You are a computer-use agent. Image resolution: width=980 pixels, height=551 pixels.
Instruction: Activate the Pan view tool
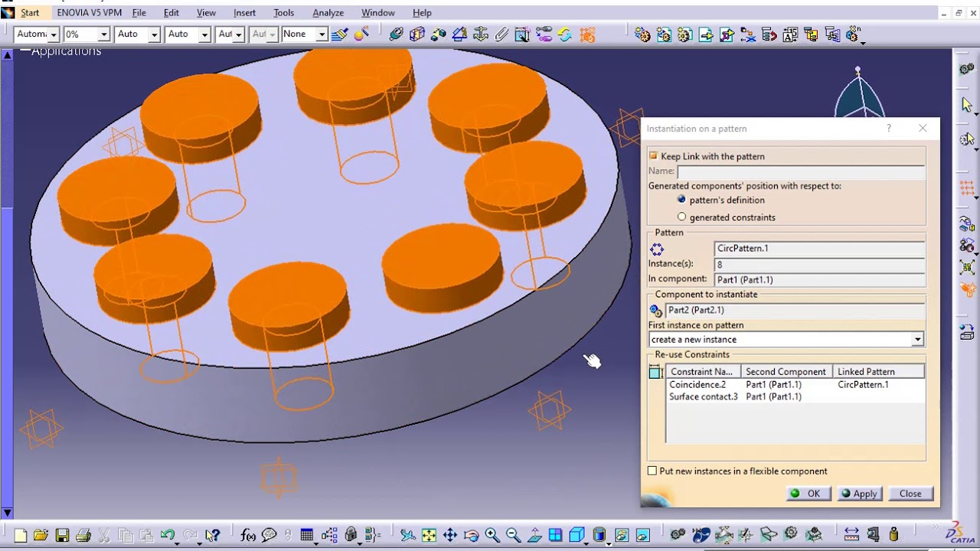click(450, 536)
